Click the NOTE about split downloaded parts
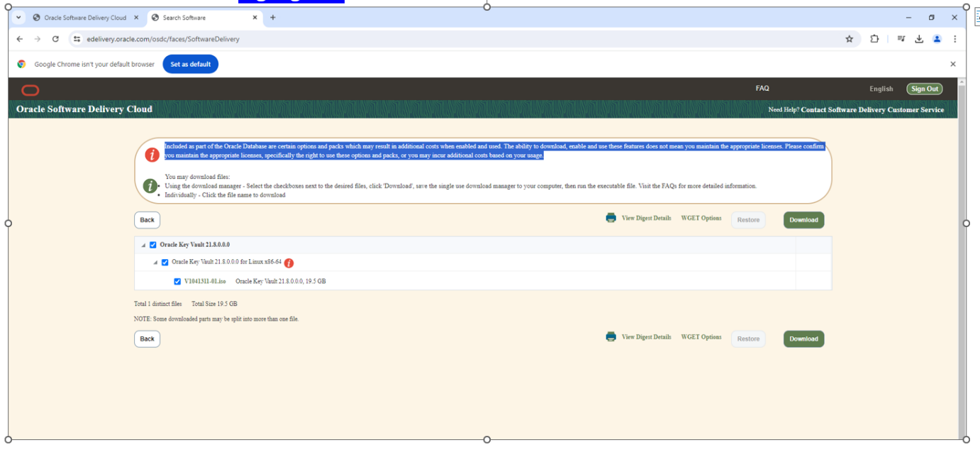980x450 pixels. [x=216, y=319]
